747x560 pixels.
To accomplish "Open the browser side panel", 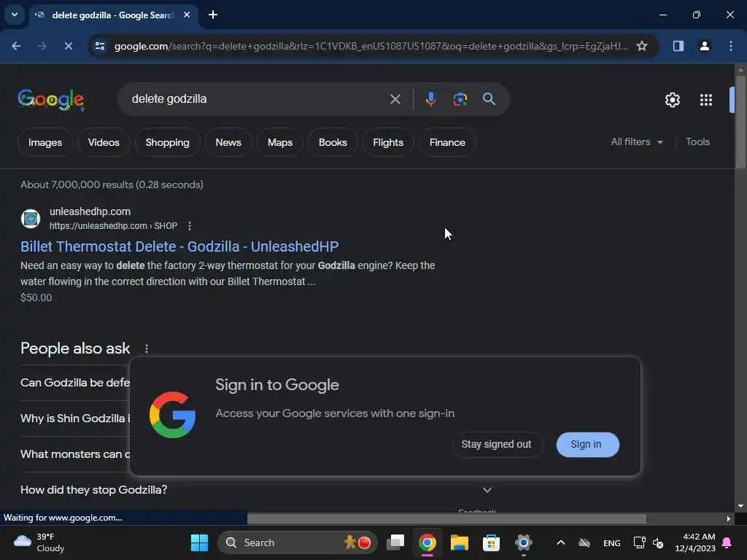I will (x=678, y=46).
